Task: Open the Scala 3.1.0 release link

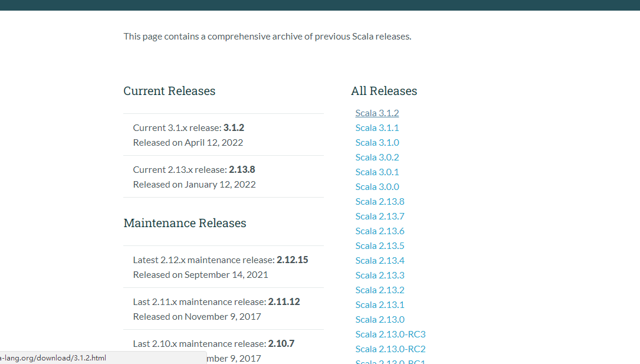Action: coord(377,142)
